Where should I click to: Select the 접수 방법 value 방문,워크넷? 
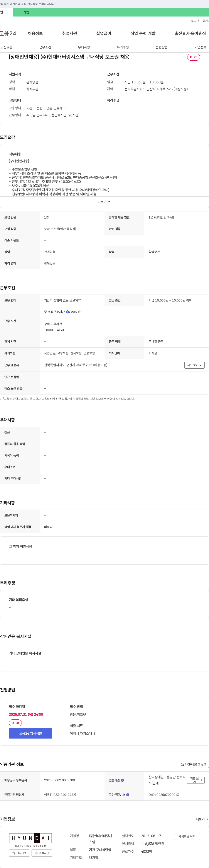click(x=78, y=714)
